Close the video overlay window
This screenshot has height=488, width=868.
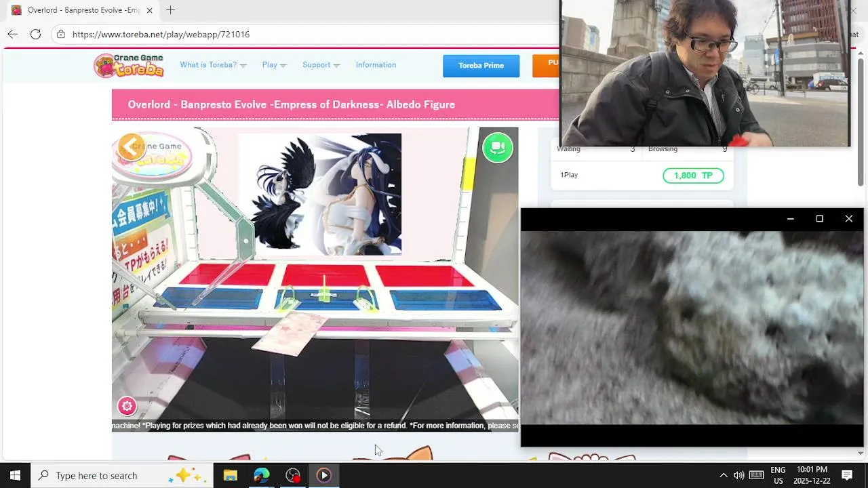point(848,219)
